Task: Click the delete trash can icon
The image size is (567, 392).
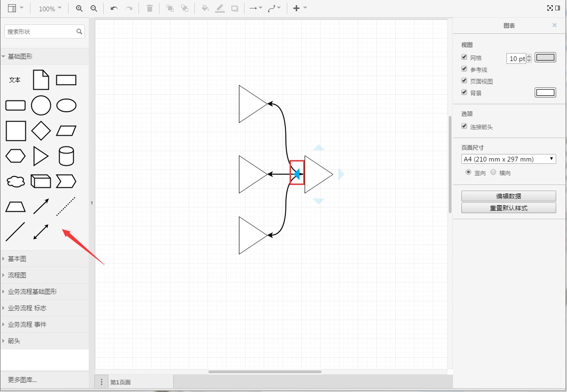Action: click(150, 8)
